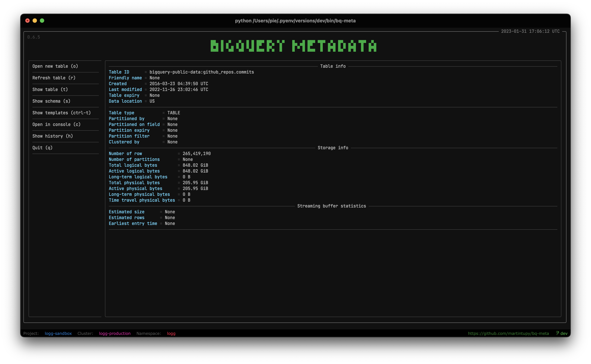Click the Friendly name label

point(125,78)
